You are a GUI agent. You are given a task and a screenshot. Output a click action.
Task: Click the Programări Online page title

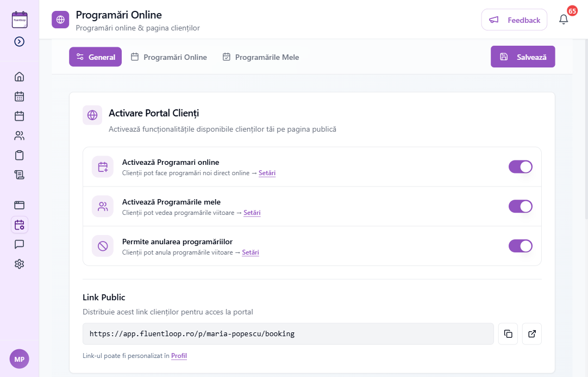coord(119,15)
